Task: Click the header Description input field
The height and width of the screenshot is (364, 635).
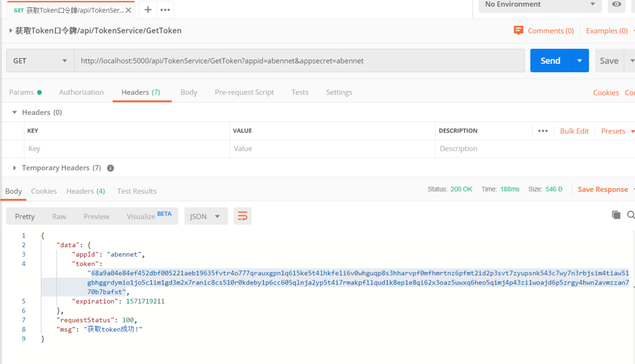Action: coord(535,148)
